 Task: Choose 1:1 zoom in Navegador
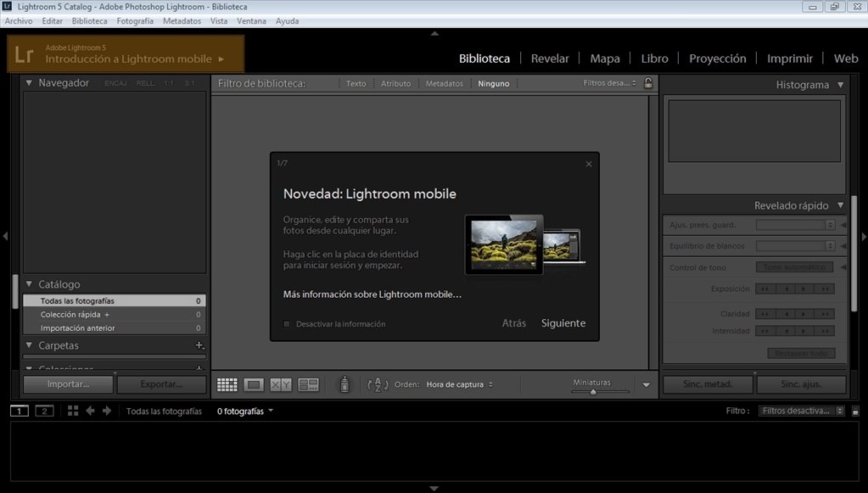coord(169,83)
